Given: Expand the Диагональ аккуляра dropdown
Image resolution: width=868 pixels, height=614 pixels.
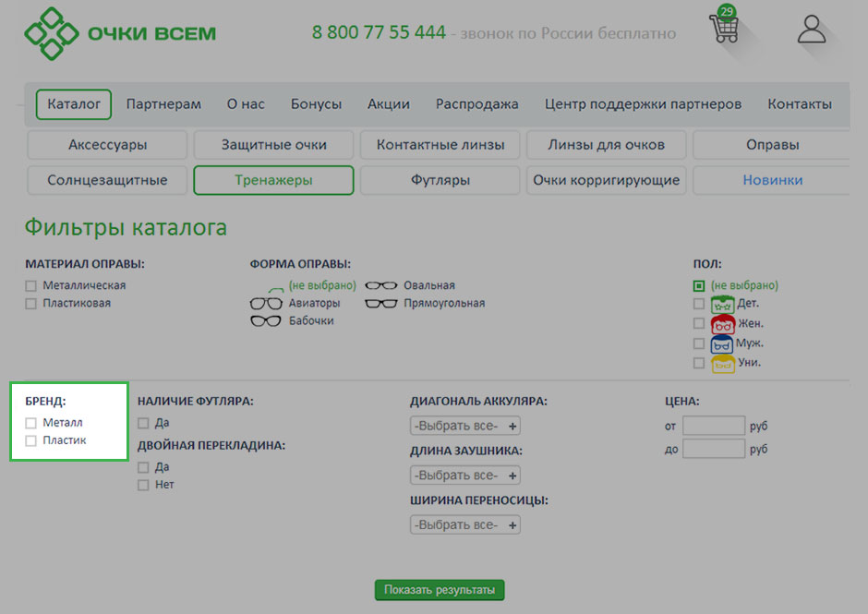Looking at the screenshot, I should point(465,426).
